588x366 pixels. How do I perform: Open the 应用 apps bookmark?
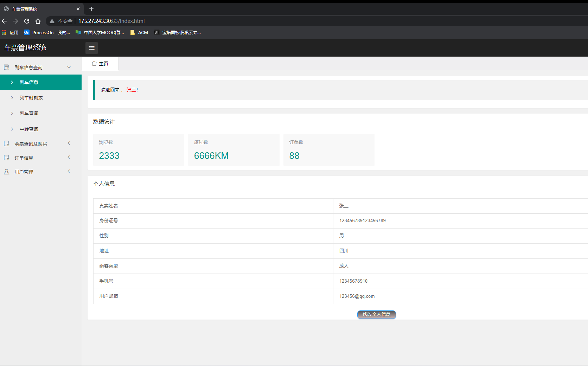point(10,32)
